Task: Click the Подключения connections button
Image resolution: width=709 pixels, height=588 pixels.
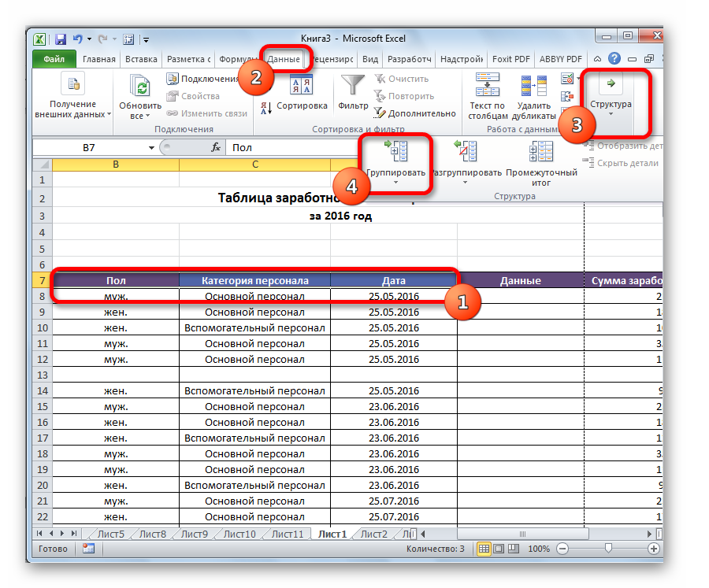Action: (x=202, y=79)
